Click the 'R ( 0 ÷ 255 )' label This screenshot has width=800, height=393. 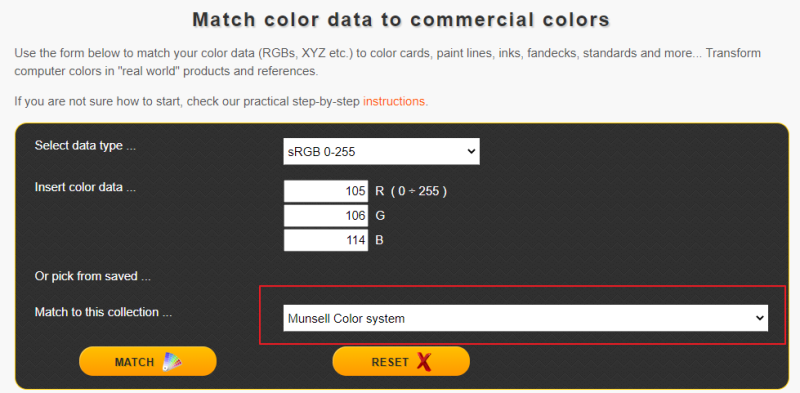[x=411, y=191]
